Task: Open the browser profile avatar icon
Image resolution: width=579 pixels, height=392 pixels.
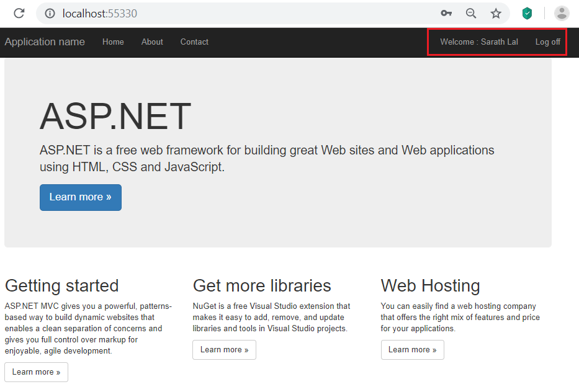Action: [562, 13]
